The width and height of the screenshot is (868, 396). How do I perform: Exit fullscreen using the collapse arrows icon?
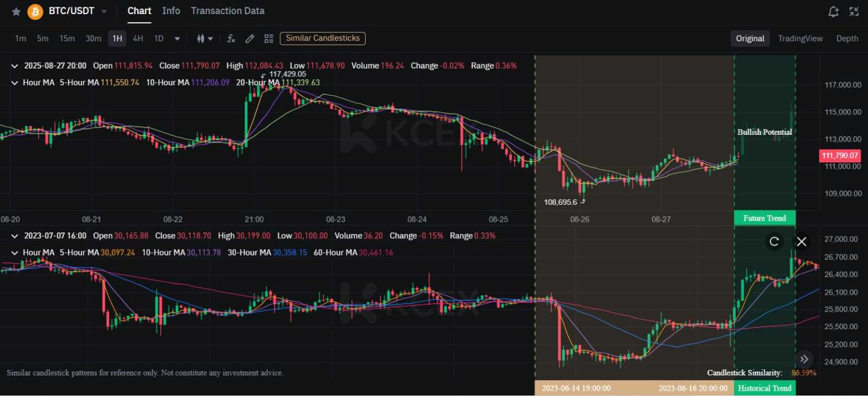[x=853, y=10]
